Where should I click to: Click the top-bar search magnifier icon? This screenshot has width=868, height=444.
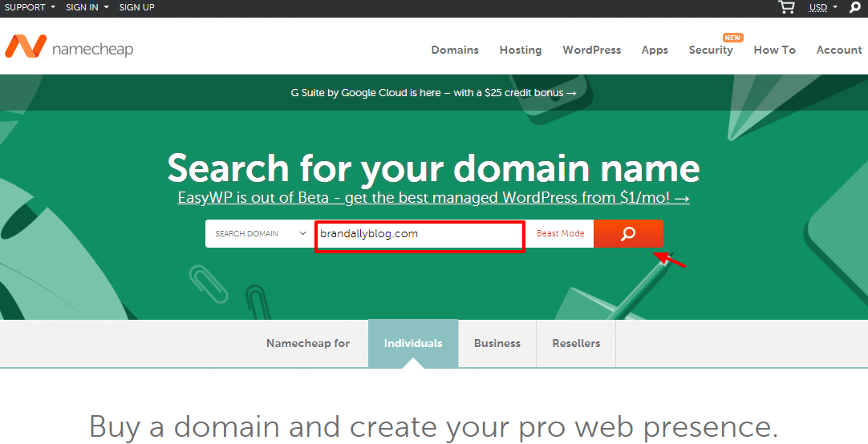click(855, 7)
